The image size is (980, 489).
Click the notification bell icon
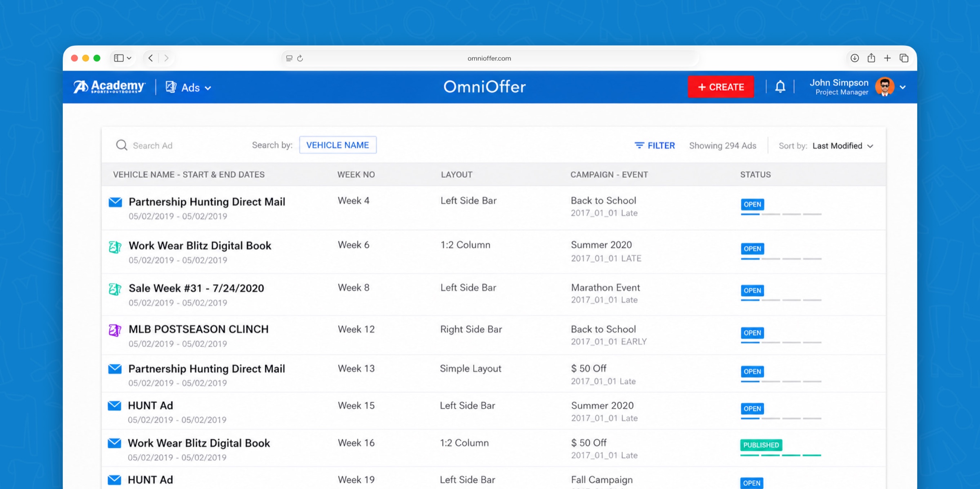coord(780,87)
